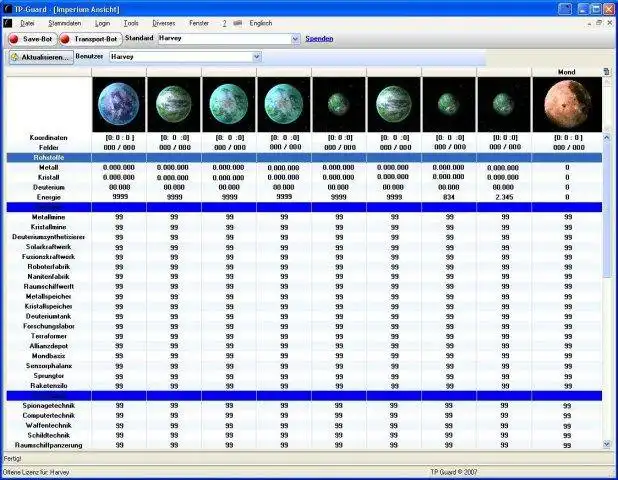Open the Fenster menu
Viewport: 618px width, 480px height.
coord(199,23)
